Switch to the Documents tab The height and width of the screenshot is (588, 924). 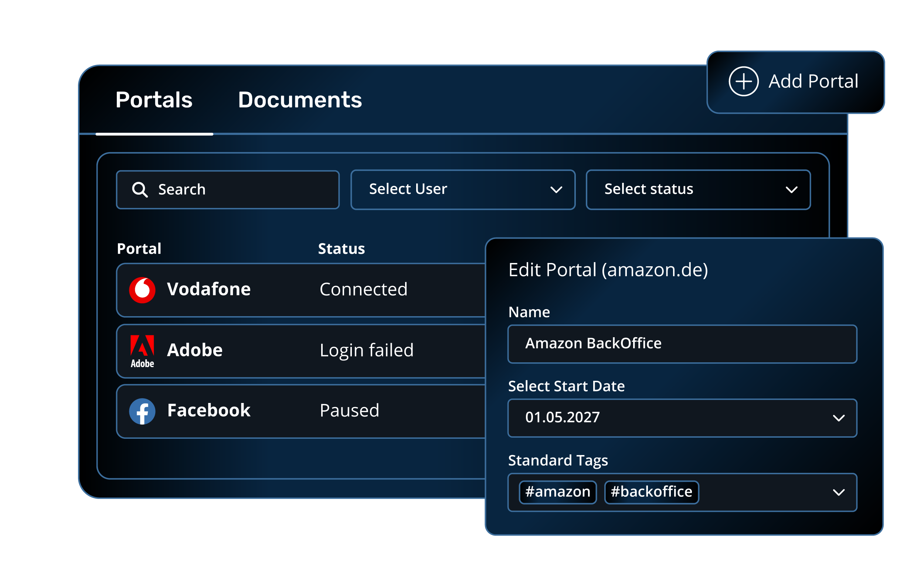300,100
